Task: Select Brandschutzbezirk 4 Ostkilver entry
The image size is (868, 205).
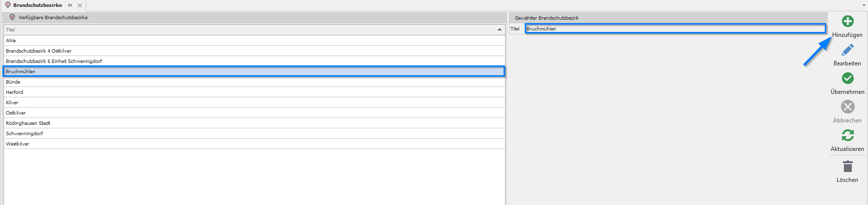Action: 39,51
